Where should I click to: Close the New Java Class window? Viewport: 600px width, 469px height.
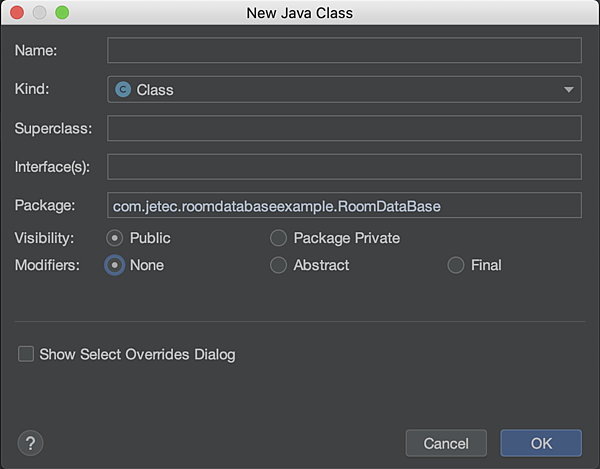tap(17, 13)
